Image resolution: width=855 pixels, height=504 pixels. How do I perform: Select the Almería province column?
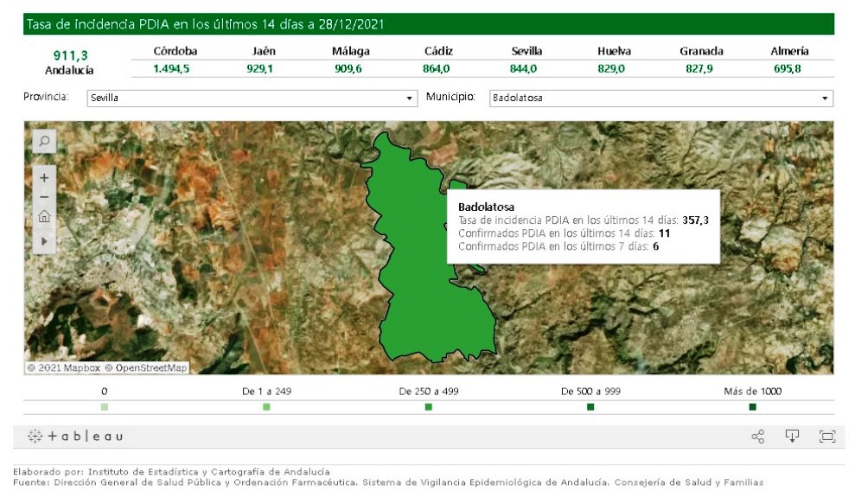pos(788,61)
